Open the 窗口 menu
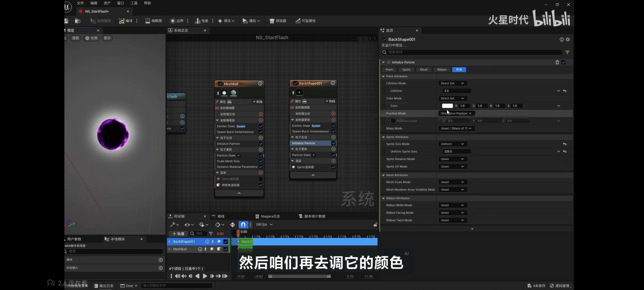 point(120,3)
